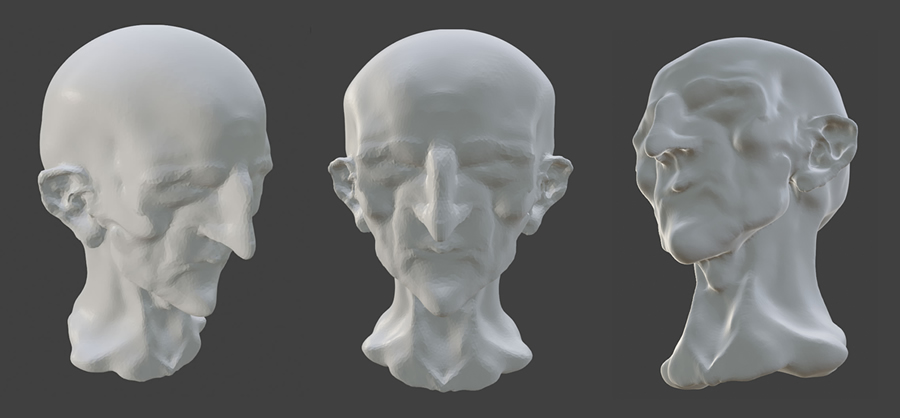Image resolution: width=900 pixels, height=418 pixels.
Task: Select the left head's eye socket
Action: [x=168, y=190]
